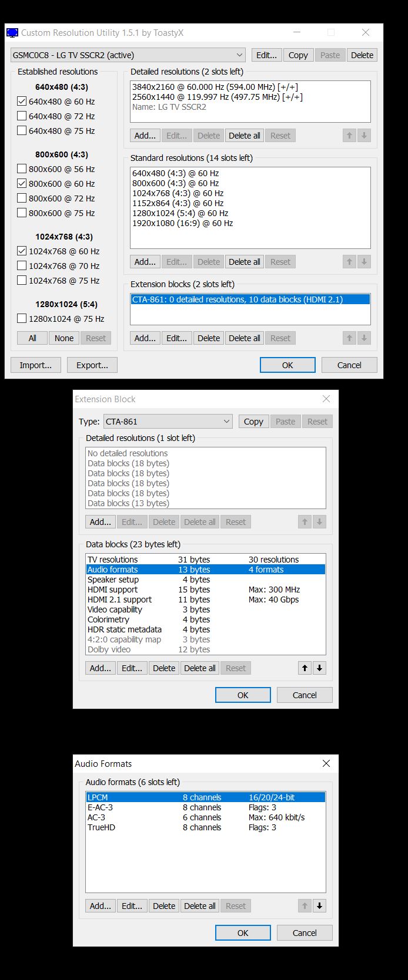Select the Colorimetry data block
This screenshot has width=408, height=980.
[x=205, y=619]
